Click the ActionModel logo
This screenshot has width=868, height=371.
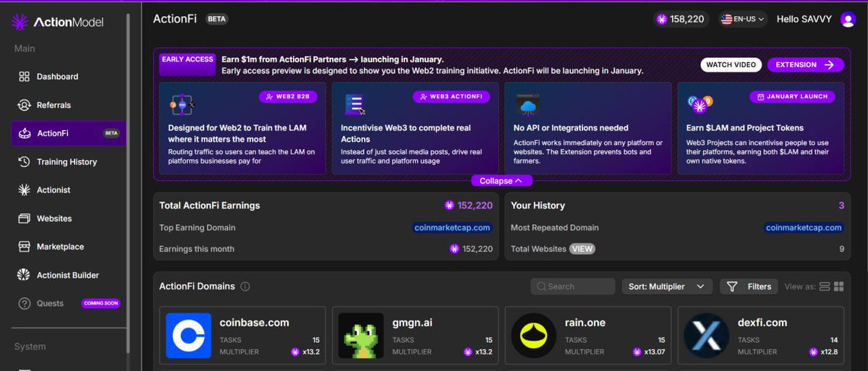58,22
